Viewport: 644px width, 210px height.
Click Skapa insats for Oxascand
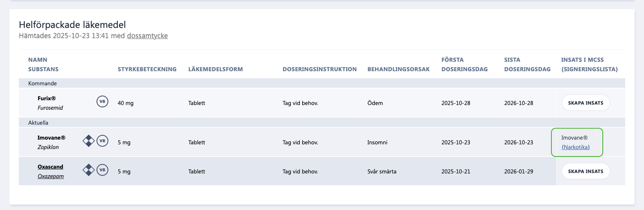[x=586, y=171]
